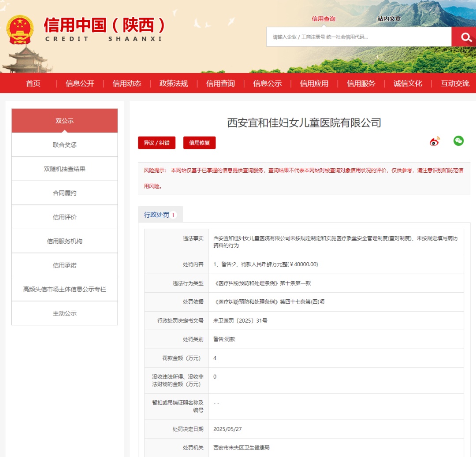The image size is (476, 457).
Task: Select 主动公示 in the left sidebar
Action: coord(64,313)
